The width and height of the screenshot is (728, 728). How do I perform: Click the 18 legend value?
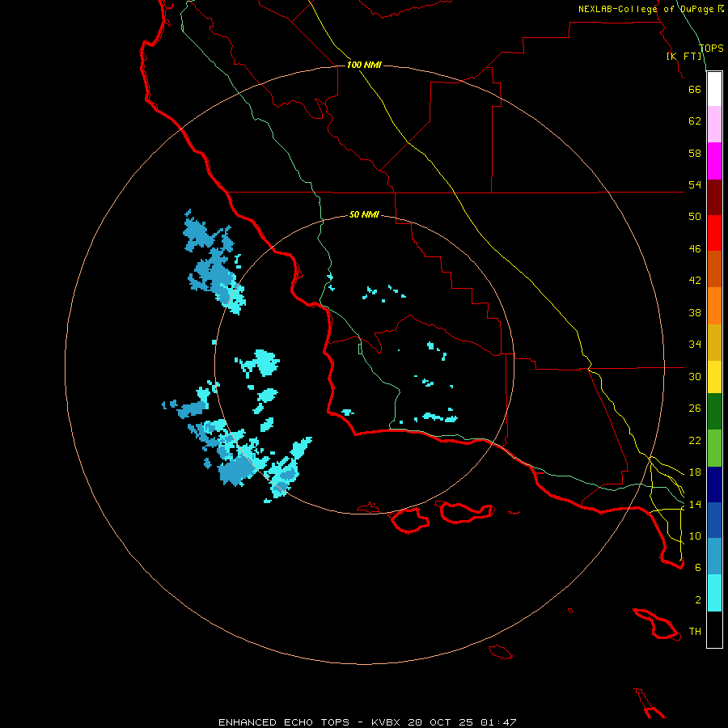point(695,472)
